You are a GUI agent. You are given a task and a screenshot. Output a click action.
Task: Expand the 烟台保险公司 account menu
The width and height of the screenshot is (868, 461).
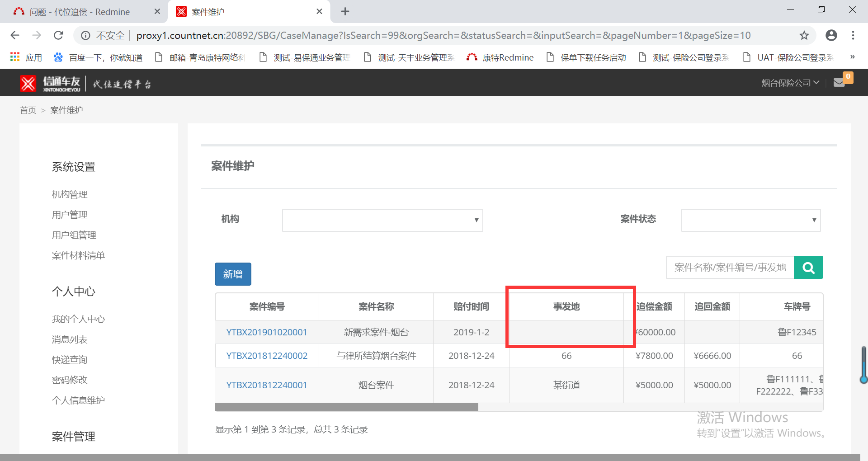[x=790, y=83]
